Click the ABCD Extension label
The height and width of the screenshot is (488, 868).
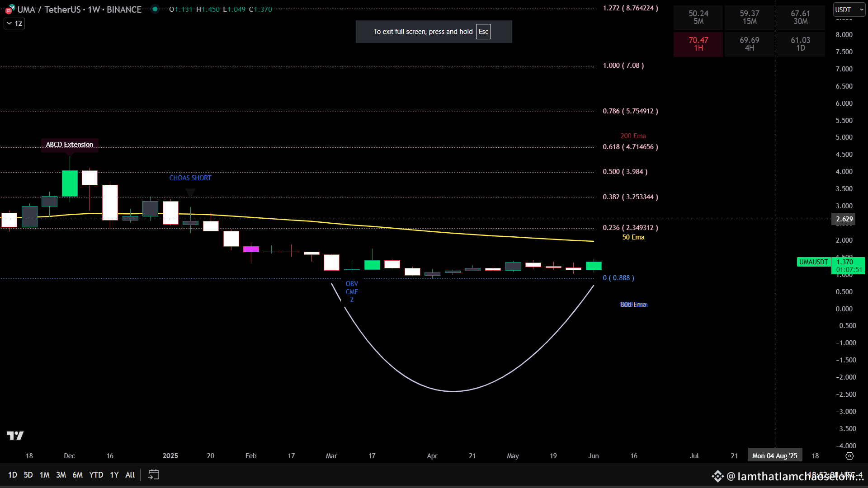(70, 145)
